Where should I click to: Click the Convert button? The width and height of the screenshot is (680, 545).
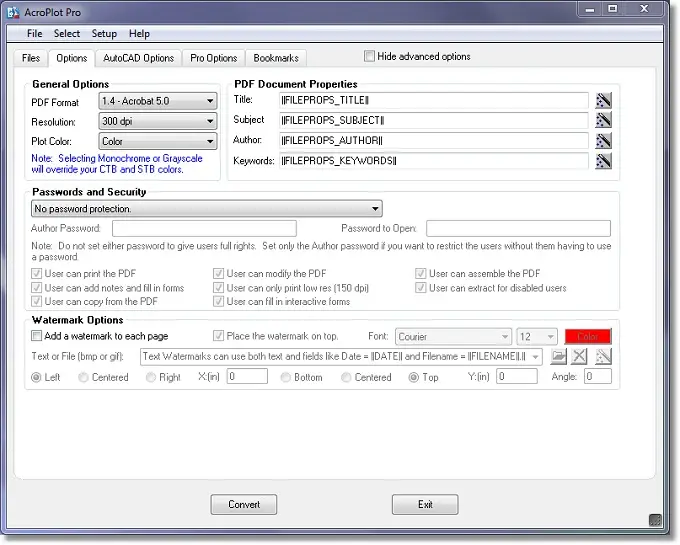[244, 505]
